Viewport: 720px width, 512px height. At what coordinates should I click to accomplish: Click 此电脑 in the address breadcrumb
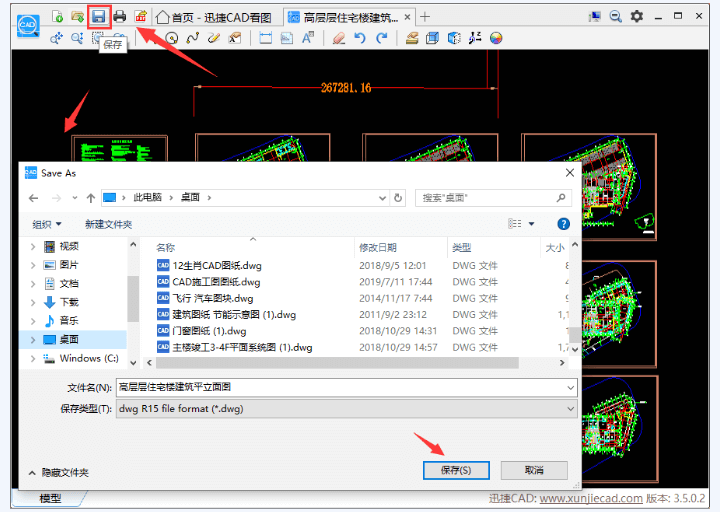tap(147, 197)
